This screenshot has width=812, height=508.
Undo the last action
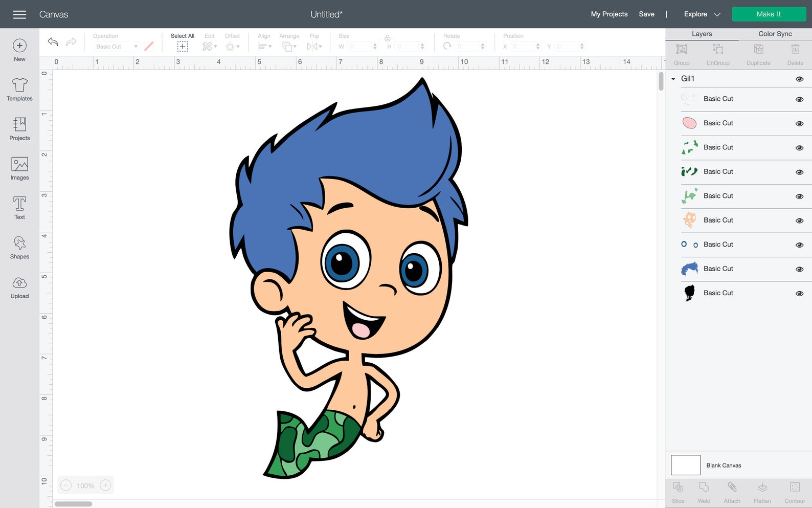pyautogui.click(x=53, y=42)
